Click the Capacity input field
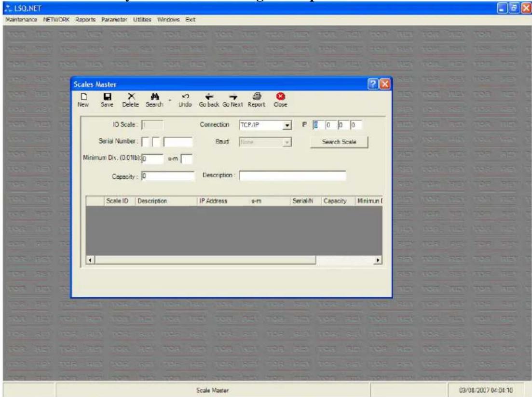Screen dimensions: 532x397 point(168,176)
